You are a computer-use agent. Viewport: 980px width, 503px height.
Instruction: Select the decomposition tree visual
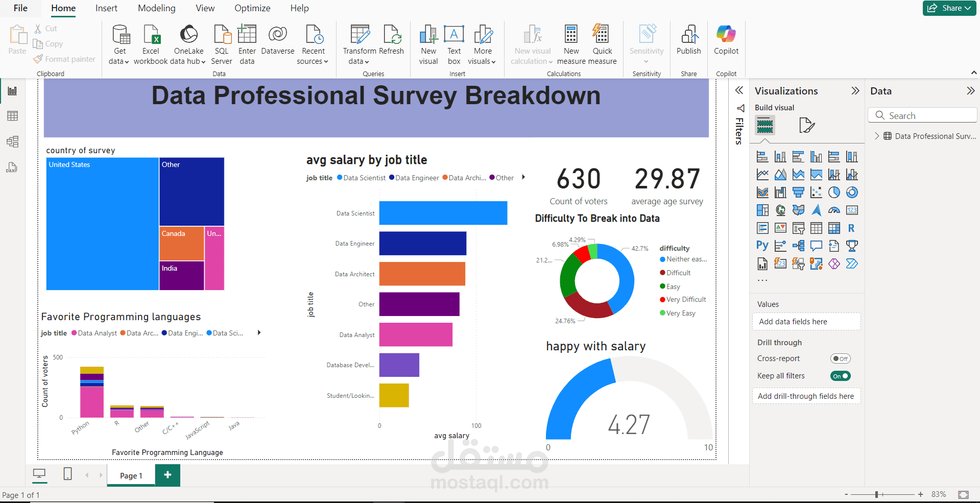click(x=798, y=246)
